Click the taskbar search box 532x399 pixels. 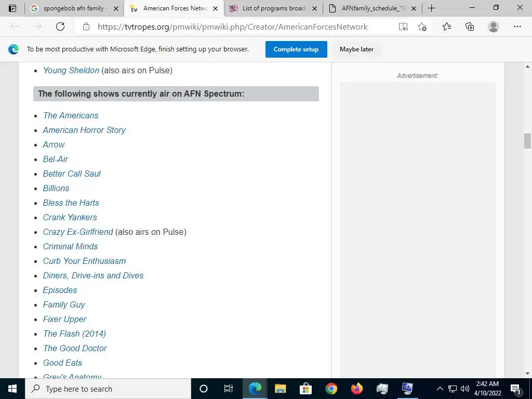[x=108, y=389]
